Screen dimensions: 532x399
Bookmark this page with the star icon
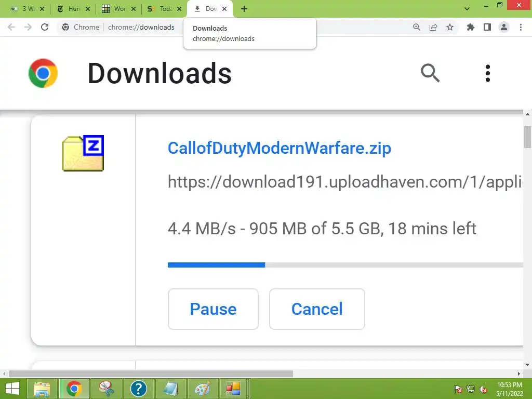(450, 27)
